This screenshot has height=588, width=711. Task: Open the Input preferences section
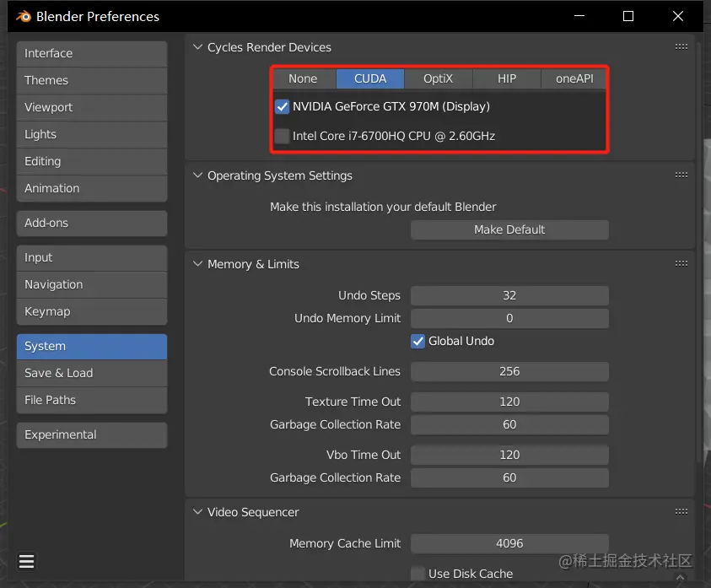(92, 257)
